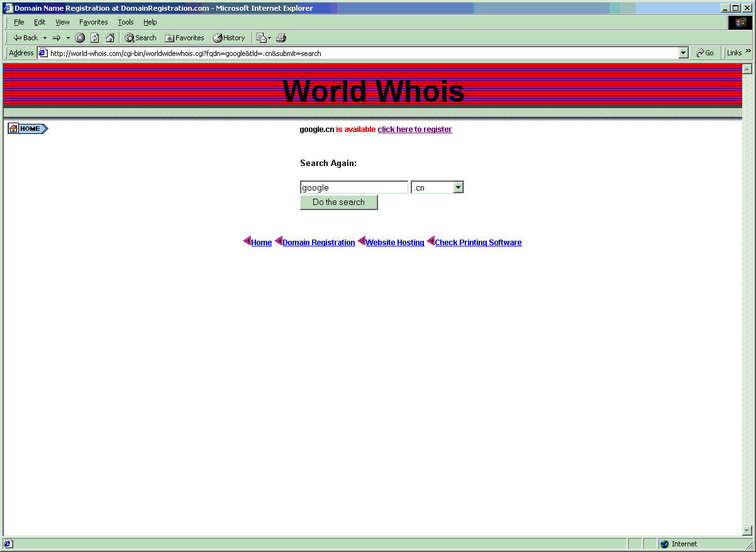This screenshot has height=552, width=756.
Task: Click the status bar page icon
Action: click(8, 544)
